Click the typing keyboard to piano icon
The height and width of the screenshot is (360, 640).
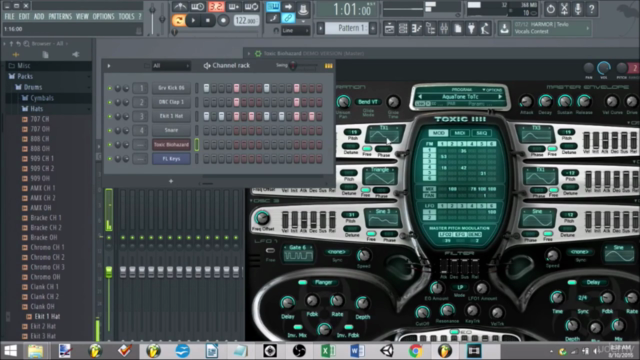273,7
